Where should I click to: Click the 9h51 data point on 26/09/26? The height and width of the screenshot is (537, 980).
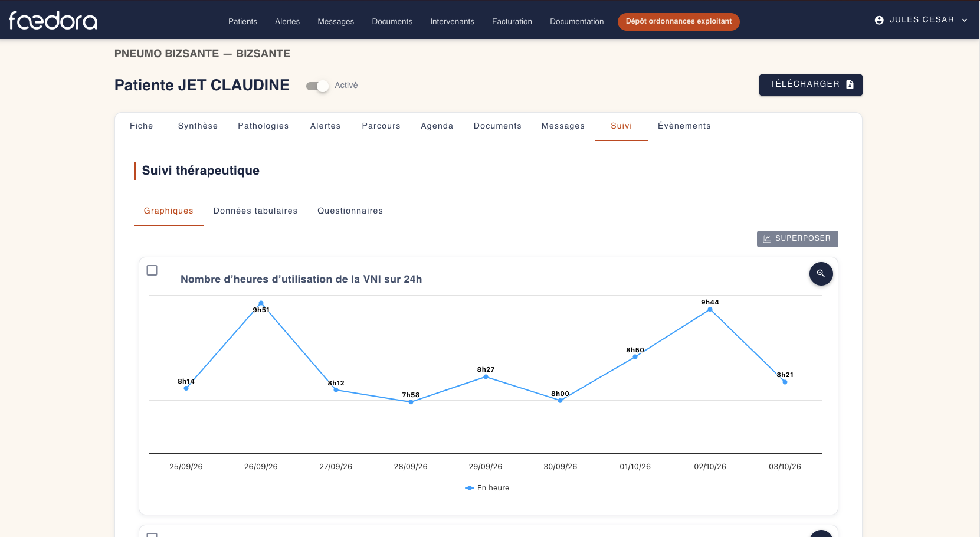pos(261,303)
